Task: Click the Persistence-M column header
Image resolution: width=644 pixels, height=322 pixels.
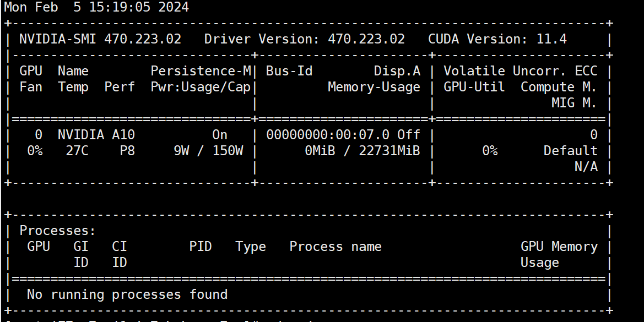Action: pos(201,71)
